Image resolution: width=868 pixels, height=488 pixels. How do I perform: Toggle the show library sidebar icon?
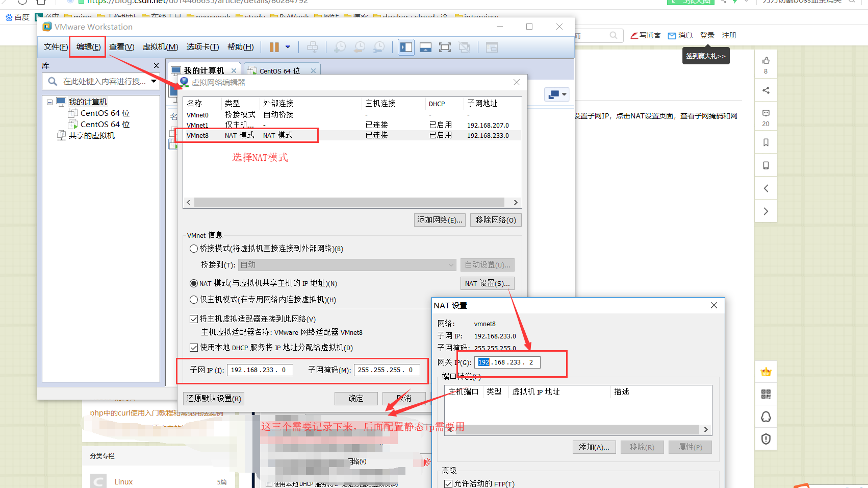[406, 47]
